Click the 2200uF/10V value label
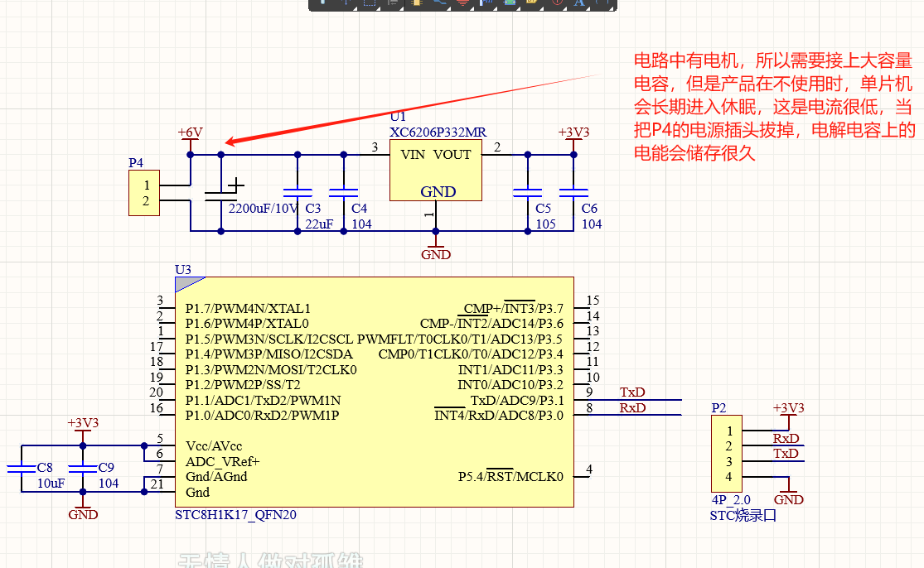Screen dimensions: 924x568 [x=264, y=209]
